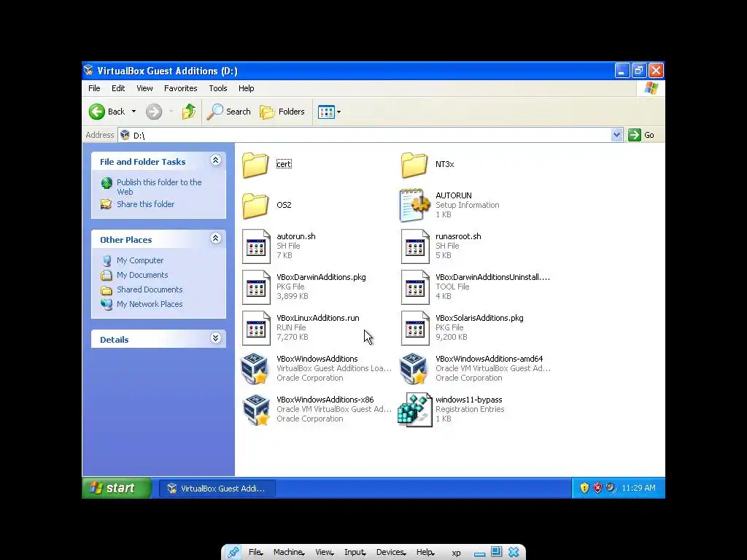The image size is (747, 560).
Task: Click yellow security shield tray icon
Action: click(584, 488)
